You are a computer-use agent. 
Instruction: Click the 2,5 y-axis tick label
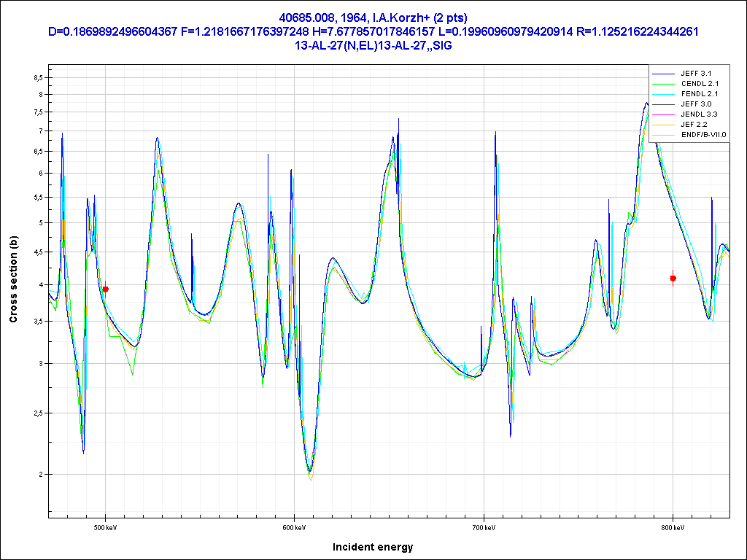point(37,413)
